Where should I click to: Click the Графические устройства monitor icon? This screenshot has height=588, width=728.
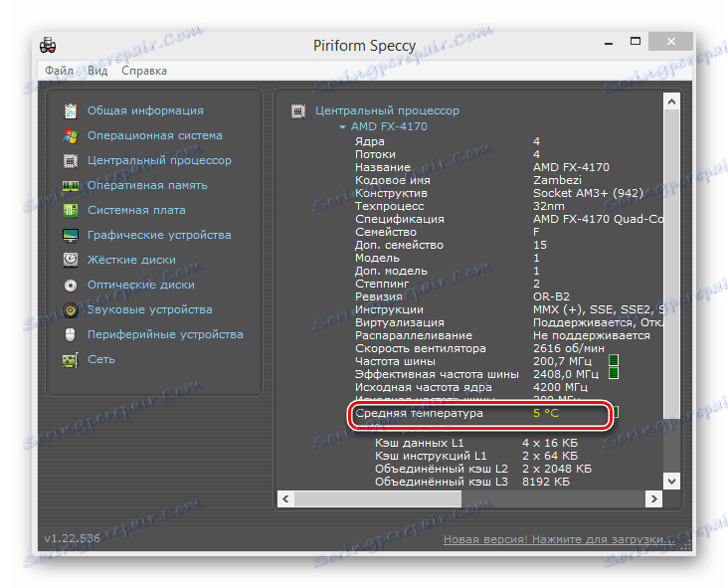[x=71, y=236]
